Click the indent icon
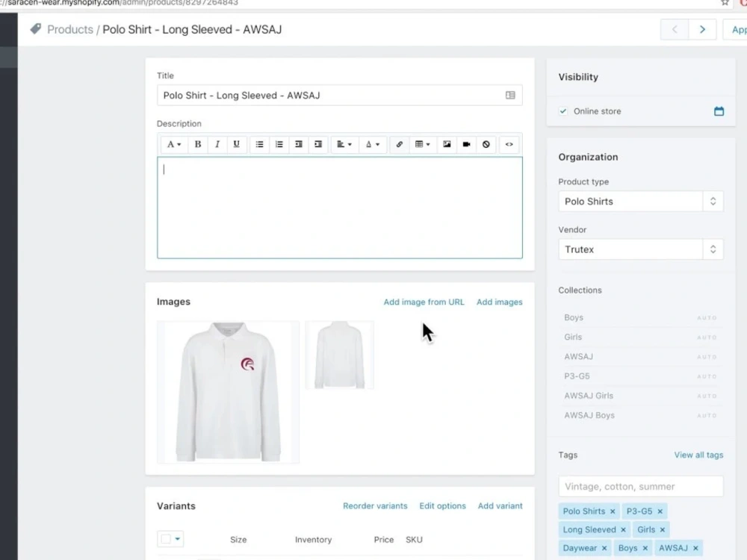Screen dimensions: 747x560 tap(318, 144)
